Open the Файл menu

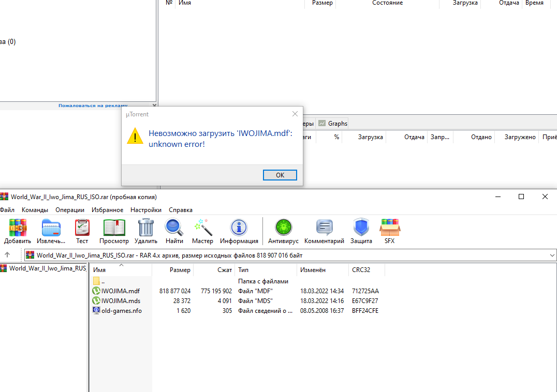(7, 209)
